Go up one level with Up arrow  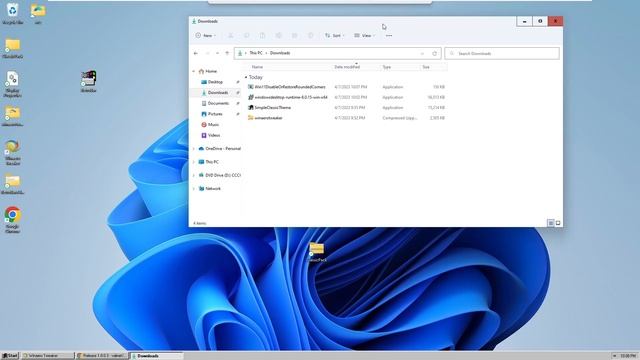click(227, 53)
